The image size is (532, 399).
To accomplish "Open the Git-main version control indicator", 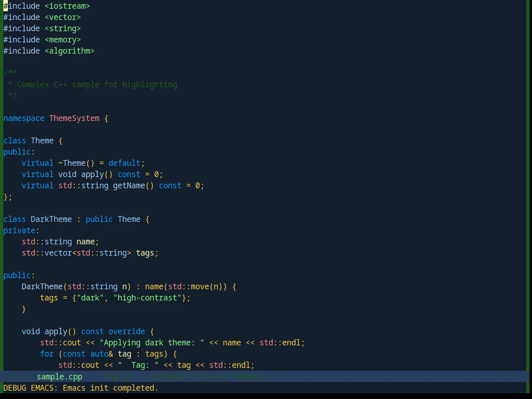I will 169,377.
